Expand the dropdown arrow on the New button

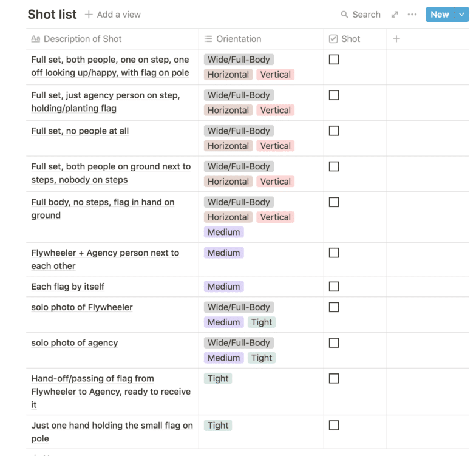pos(461,15)
